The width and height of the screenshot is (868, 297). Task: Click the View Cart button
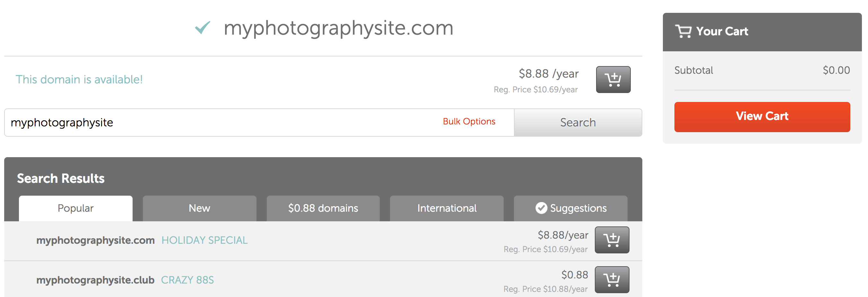tap(762, 116)
